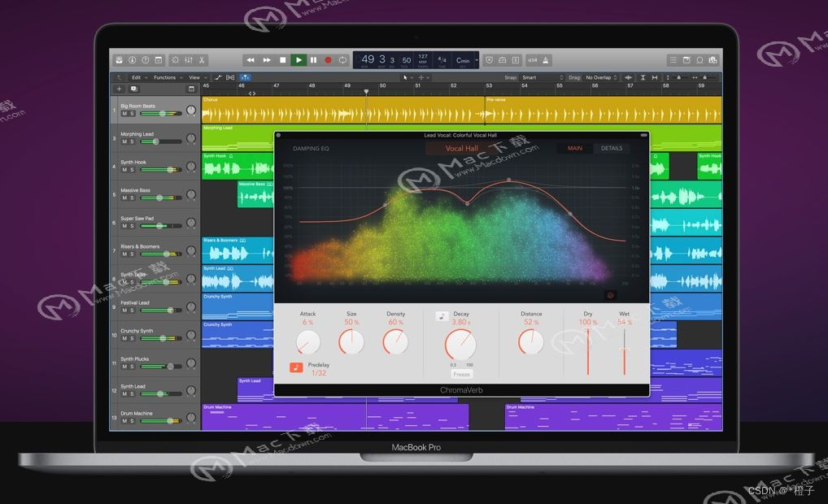Open the Left-click pointer tool menu
The height and width of the screenshot is (504, 828).
click(x=407, y=77)
